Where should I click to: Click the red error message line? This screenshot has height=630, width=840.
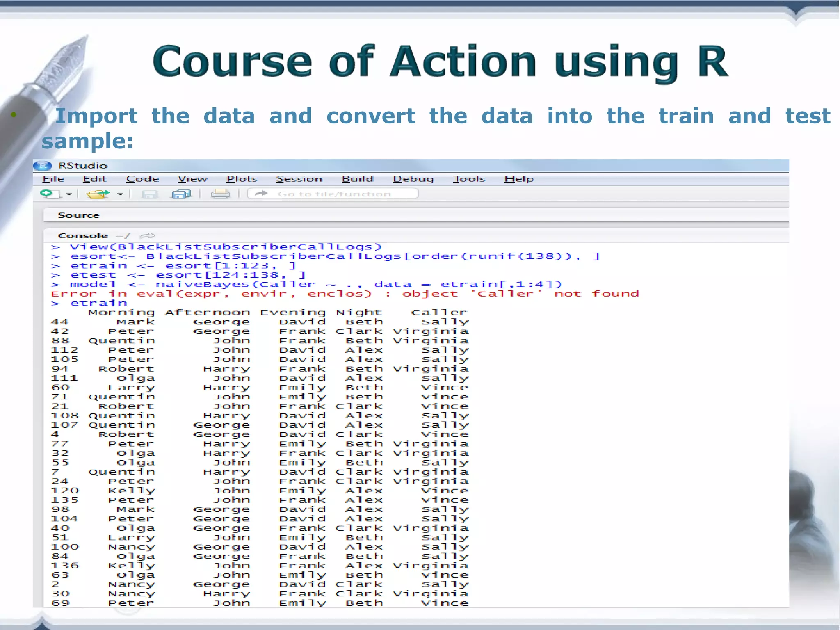pos(345,294)
